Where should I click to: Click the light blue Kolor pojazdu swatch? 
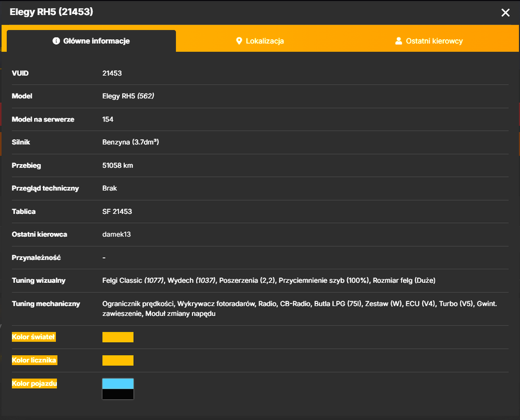click(118, 384)
